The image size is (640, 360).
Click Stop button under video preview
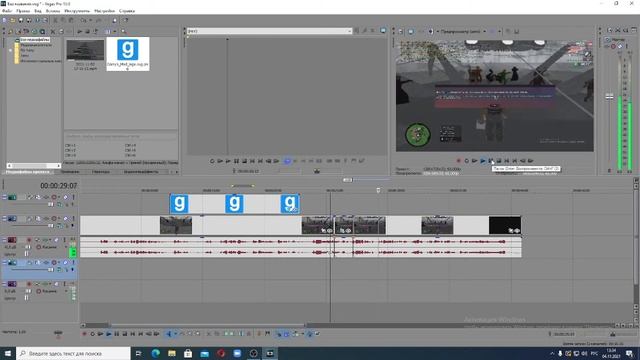point(499,161)
